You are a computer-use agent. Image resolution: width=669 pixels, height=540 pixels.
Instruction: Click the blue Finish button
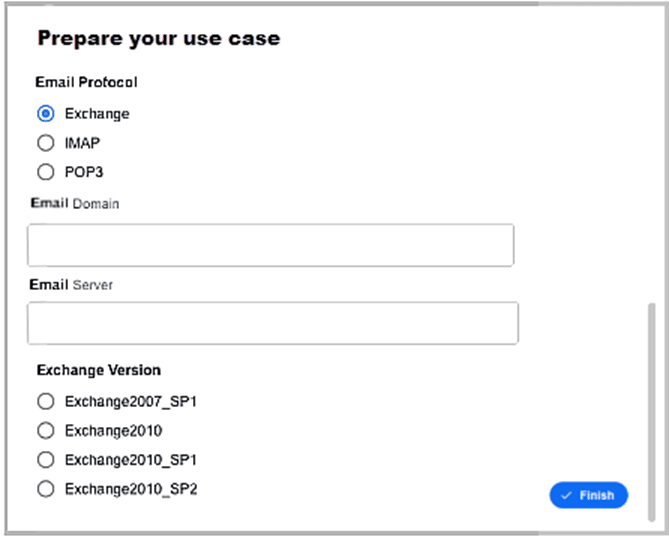pyautogui.click(x=588, y=495)
